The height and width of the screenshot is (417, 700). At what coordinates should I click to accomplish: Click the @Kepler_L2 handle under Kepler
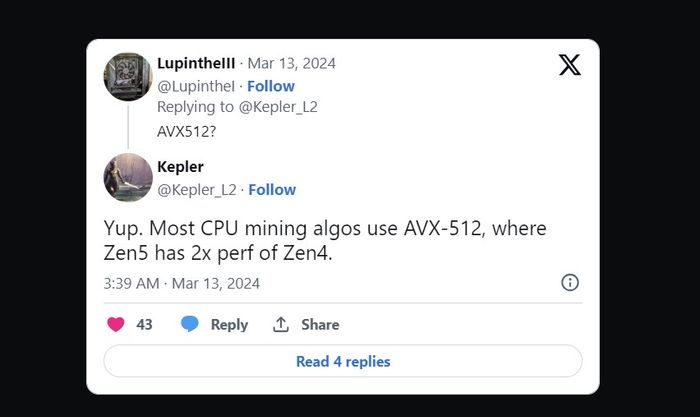coord(197,189)
